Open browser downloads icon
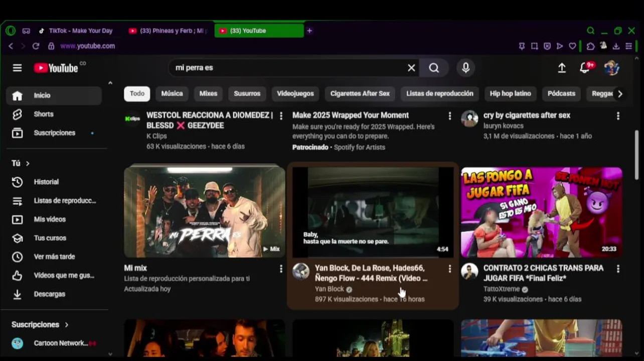644x361 pixels. pyautogui.click(x=616, y=46)
